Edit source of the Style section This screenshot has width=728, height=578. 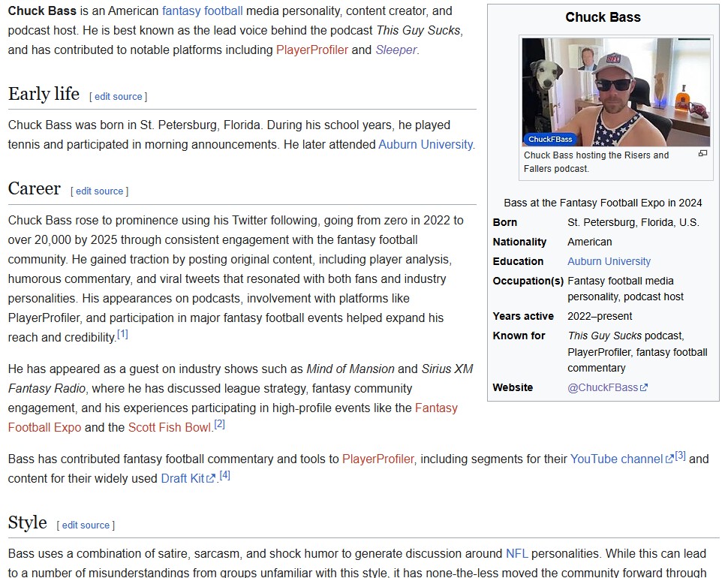[86, 525]
